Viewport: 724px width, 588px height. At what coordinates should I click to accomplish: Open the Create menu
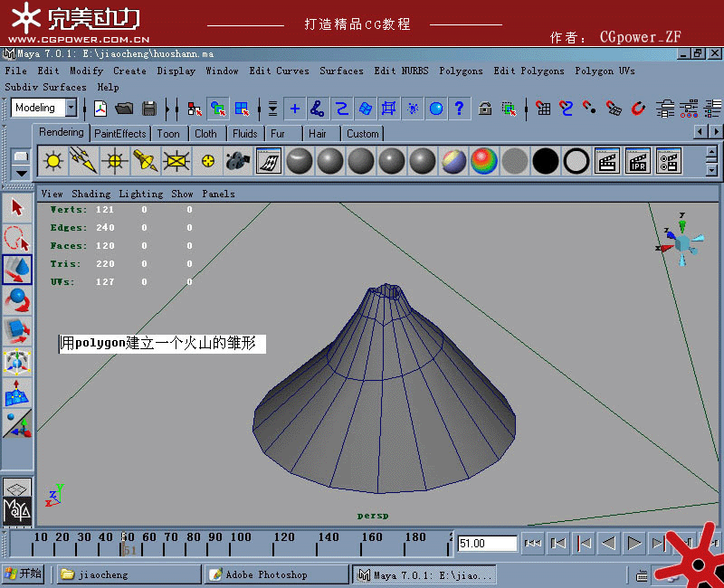pyautogui.click(x=129, y=71)
